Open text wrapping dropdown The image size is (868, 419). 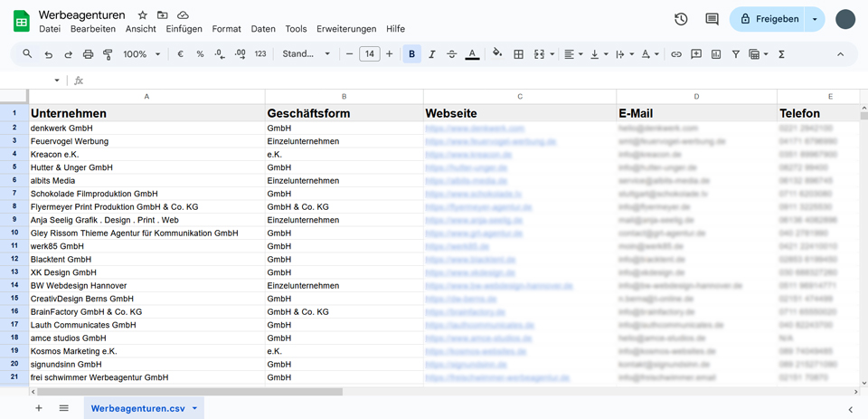(x=625, y=54)
